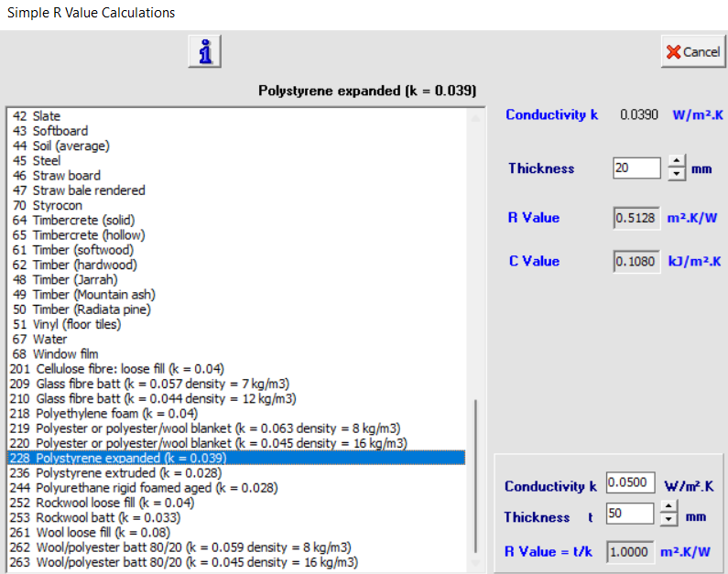Decrease calculator thickness t with down arrow

(x=669, y=521)
